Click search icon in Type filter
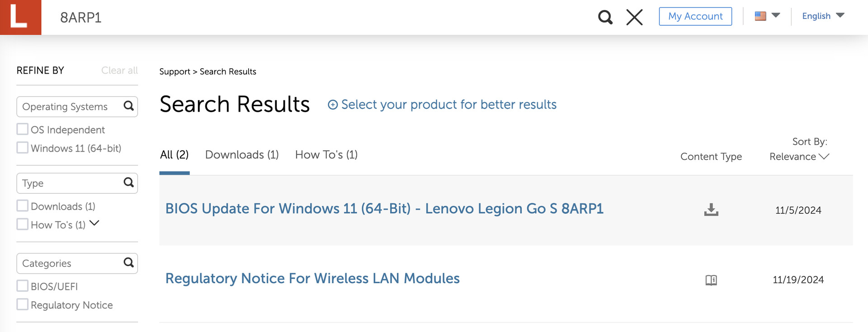This screenshot has height=332, width=868. point(128,182)
